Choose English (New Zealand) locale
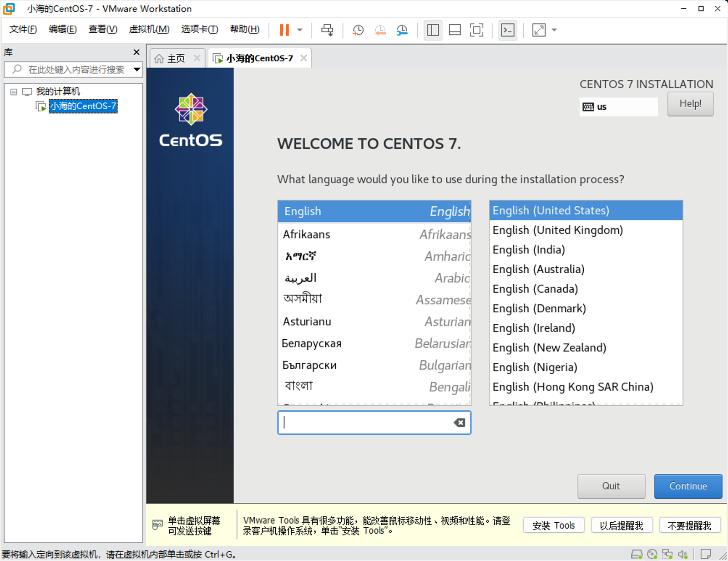728x561 pixels. pos(586,347)
